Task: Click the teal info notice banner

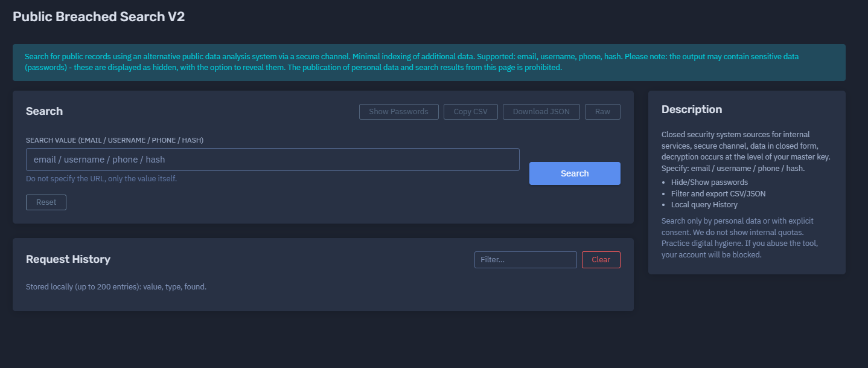Action: (429, 62)
